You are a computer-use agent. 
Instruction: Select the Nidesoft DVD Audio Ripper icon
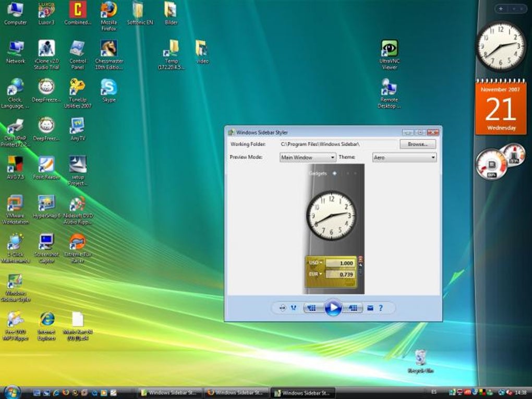[78, 210]
